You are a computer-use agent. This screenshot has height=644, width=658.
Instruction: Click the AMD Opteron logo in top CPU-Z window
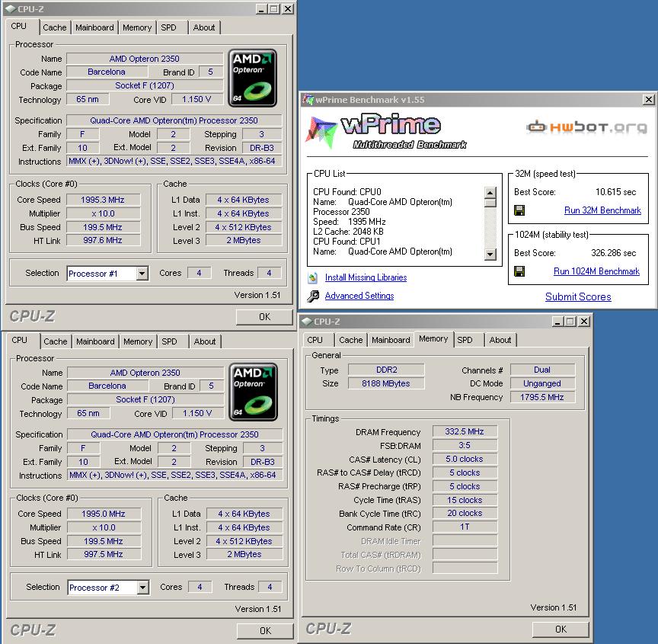pos(252,78)
